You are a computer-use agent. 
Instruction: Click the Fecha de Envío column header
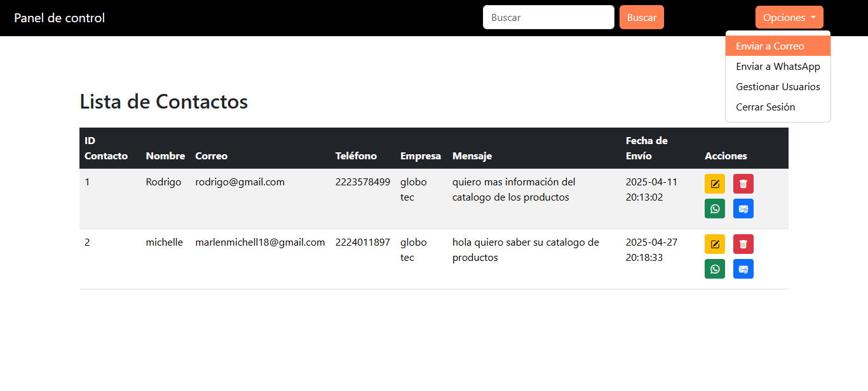click(x=646, y=149)
